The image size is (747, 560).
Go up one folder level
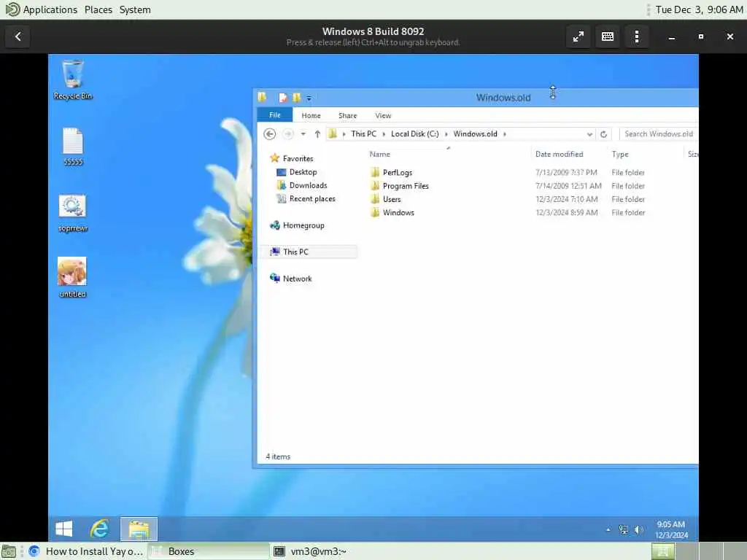317,134
